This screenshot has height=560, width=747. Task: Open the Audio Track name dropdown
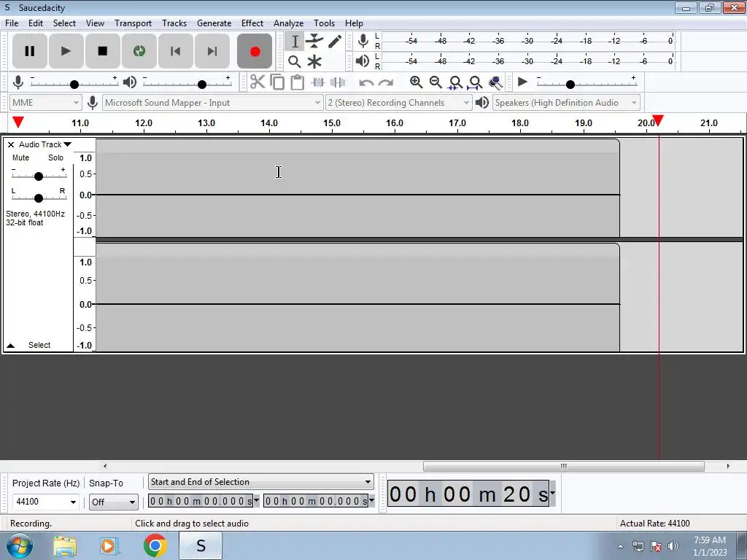tap(44, 144)
